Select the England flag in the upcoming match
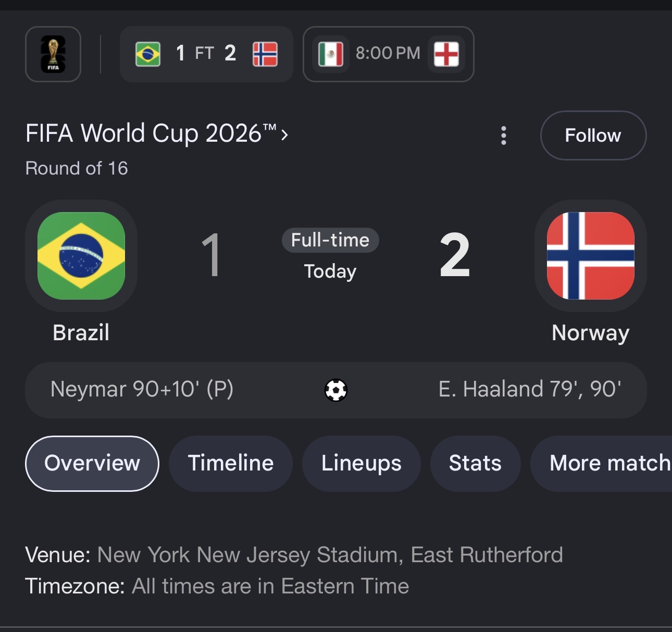 coord(446,54)
